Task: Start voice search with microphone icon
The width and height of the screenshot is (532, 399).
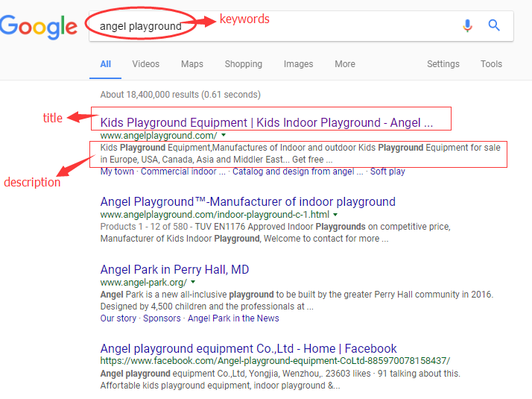Action: pos(467,25)
